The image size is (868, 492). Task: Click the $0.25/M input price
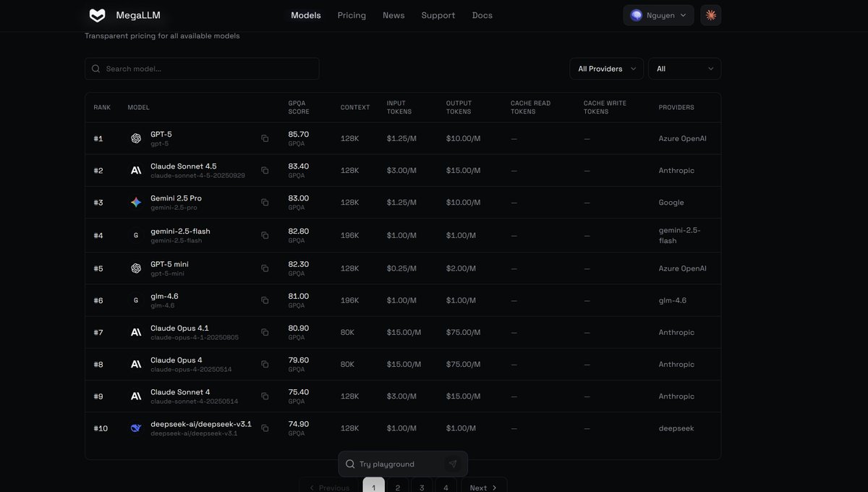click(x=401, y=268)
